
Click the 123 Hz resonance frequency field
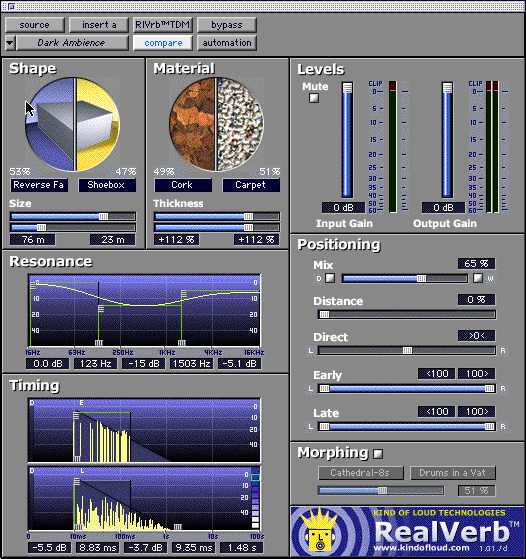[95, 364]
